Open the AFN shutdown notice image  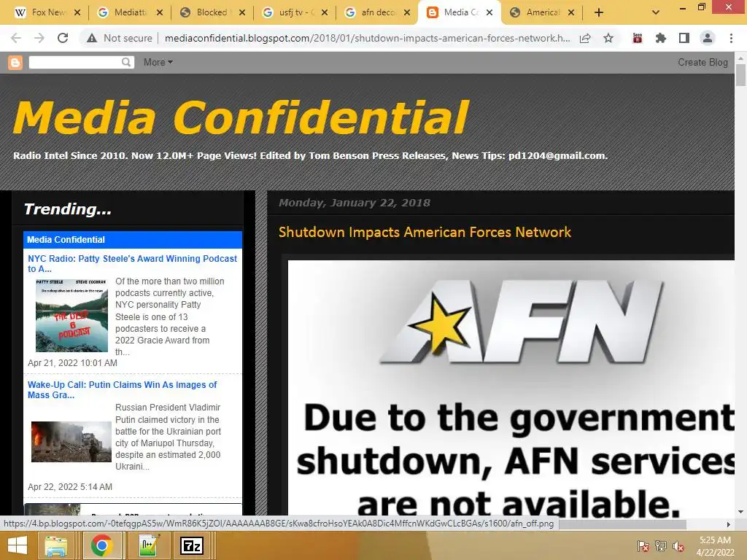tap(511, 388)
